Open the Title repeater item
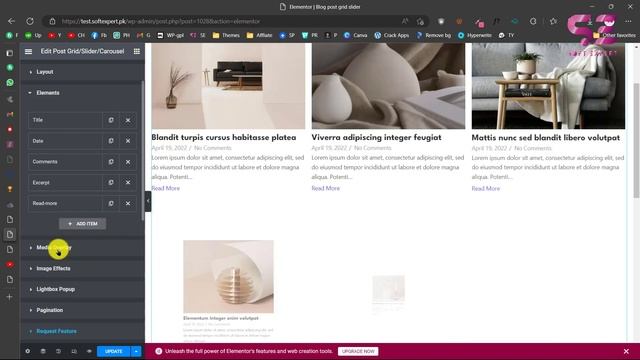This screenshot has height=360, width=640. [x=65, y=120]
